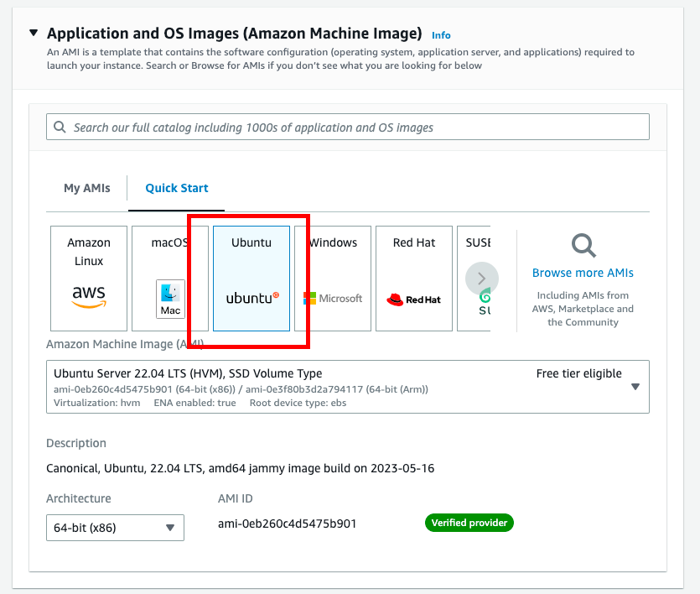Image resolution: width=700 pixels, height=594 pixels.
Task: Open the 64-bit (x86) architecture dropdown
Action: tap(115, 528)
